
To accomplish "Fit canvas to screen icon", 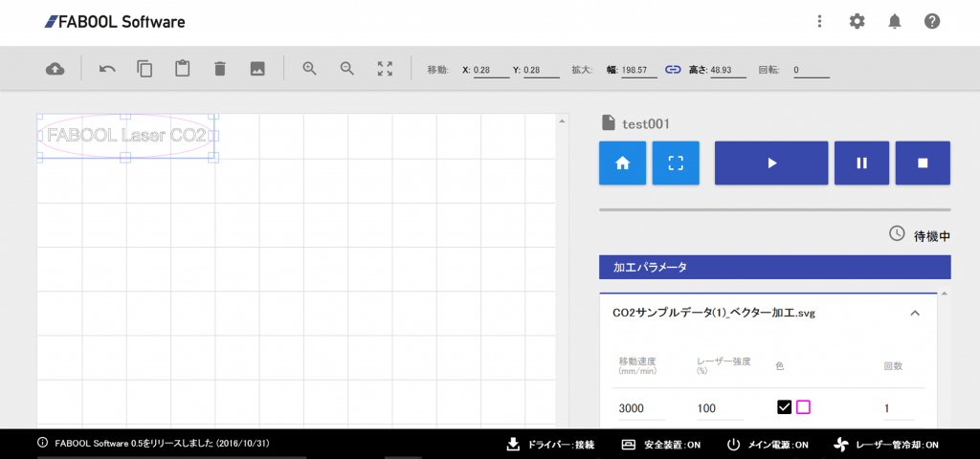I will tap(385, 69).
